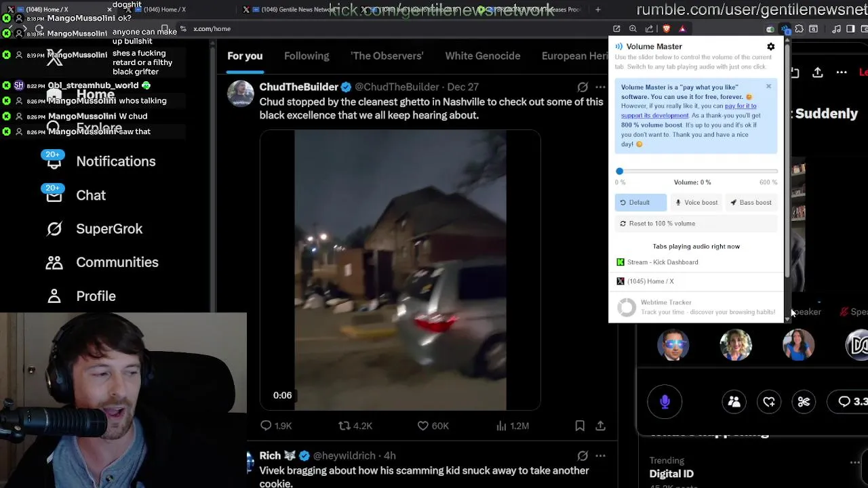This screenshot has width=868, height=488.
Task: Repost the ChudTheBuilder post (4.2K)
Action: tap(355, 426)
